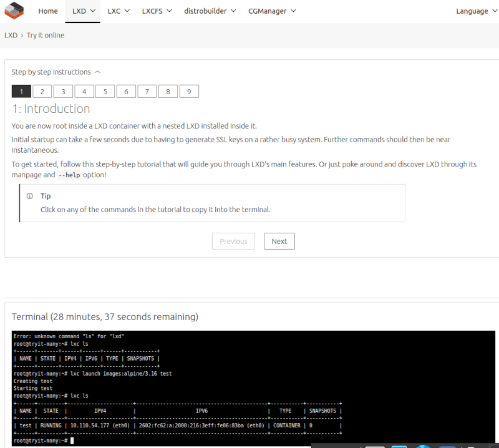
Task: Go to tutorial step 2
Action: [x=42, y=92]
